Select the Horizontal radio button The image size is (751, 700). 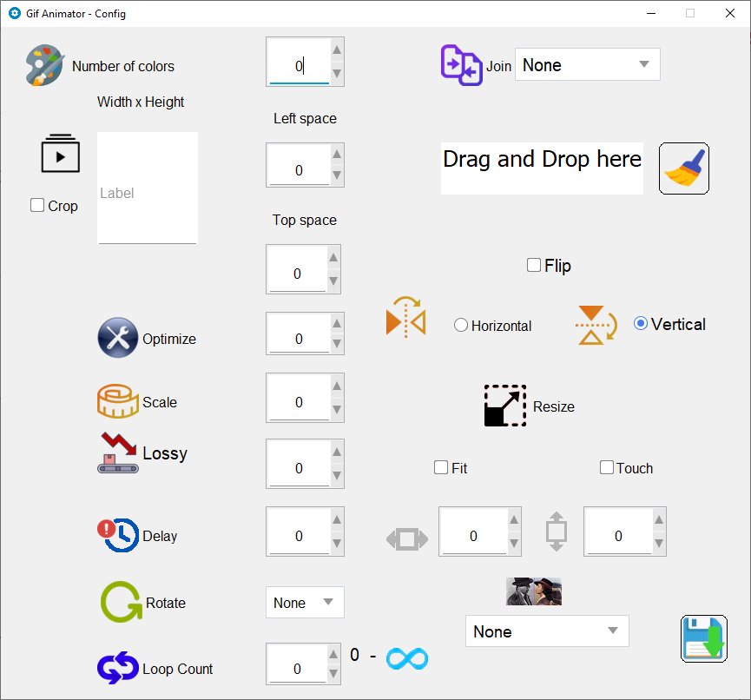point(461,325)
